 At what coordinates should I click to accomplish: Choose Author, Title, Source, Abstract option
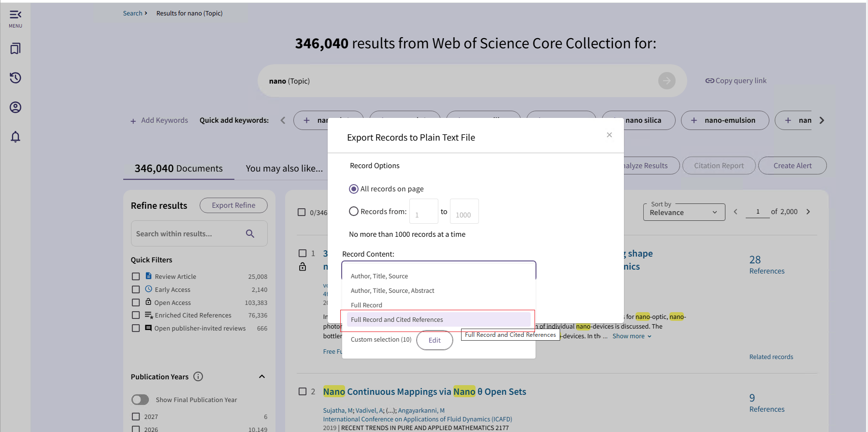pyautogui.click(x=439, y=291)
